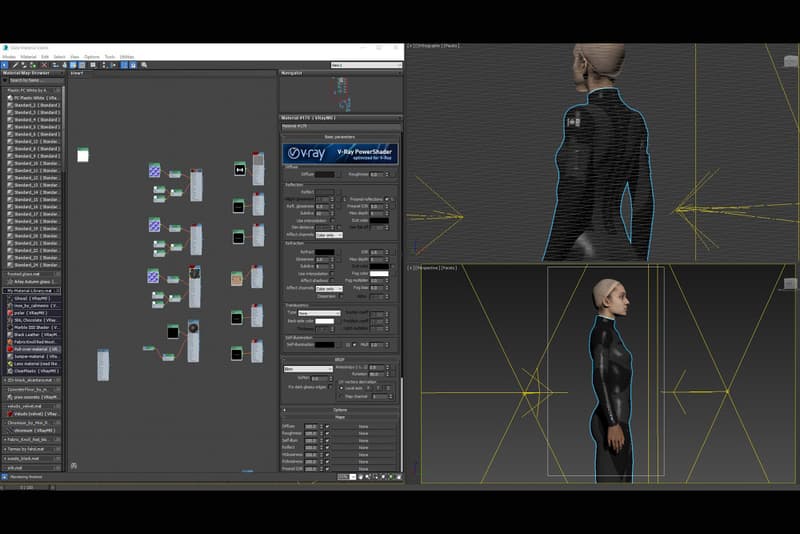The height and width of the screenshot is (534, 800).
Task: Activate Zoom tool in view navigation bar
Action: (367, 476)
